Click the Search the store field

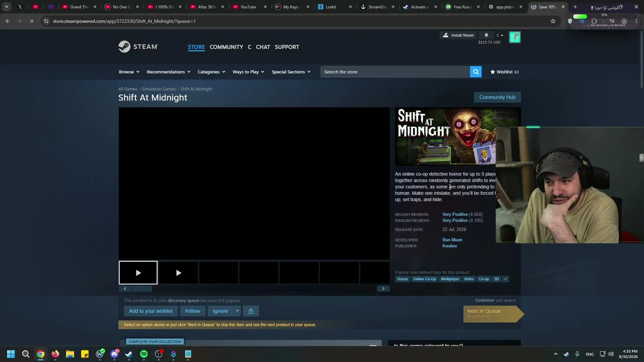pos(395,72)
